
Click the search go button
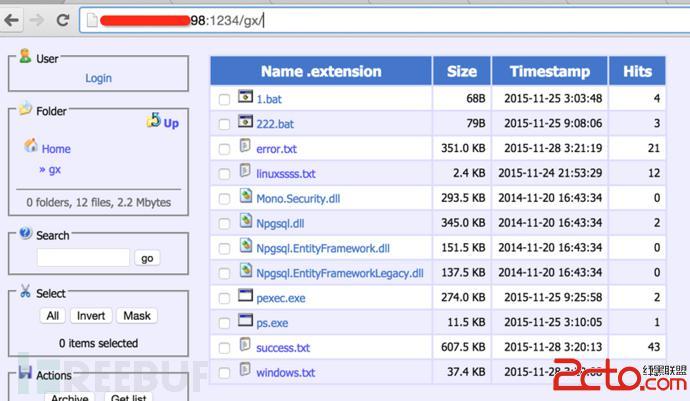point(147,258)
